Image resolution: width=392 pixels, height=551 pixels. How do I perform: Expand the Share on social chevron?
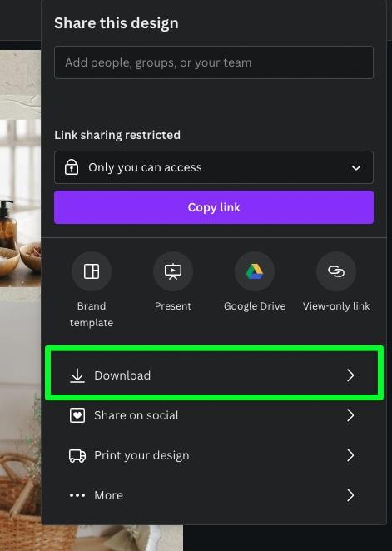[350, 415]
